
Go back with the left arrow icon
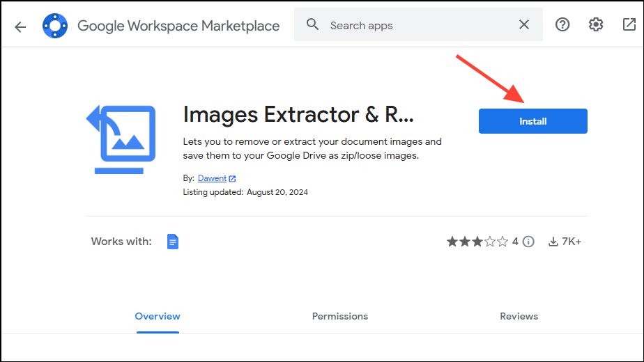point(20,27)
